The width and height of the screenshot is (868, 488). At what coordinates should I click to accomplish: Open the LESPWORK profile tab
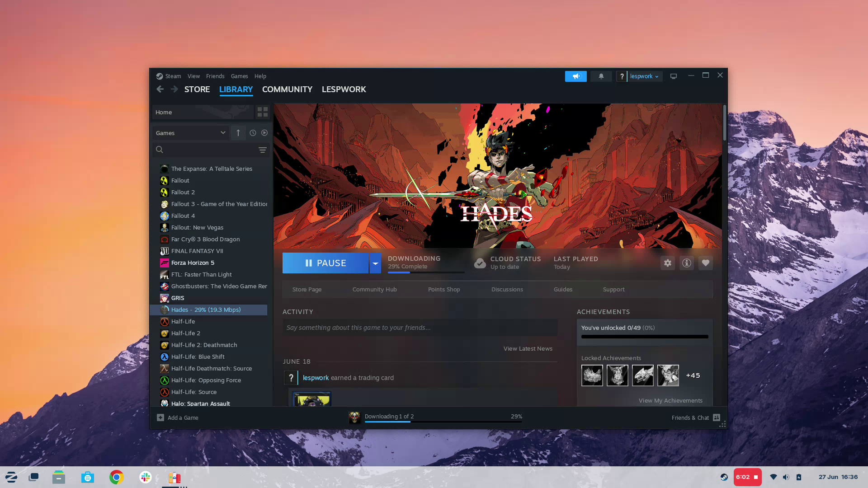[344, 89]
